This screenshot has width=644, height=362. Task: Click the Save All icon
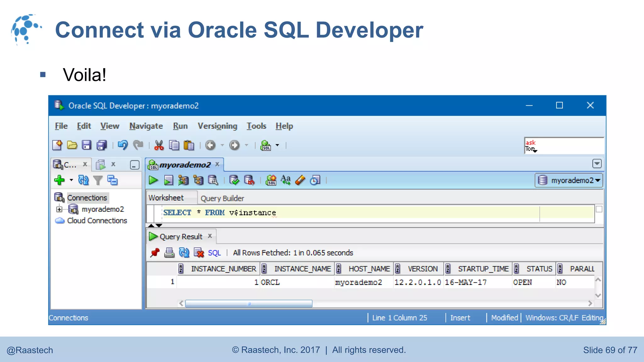pos(102,145)
